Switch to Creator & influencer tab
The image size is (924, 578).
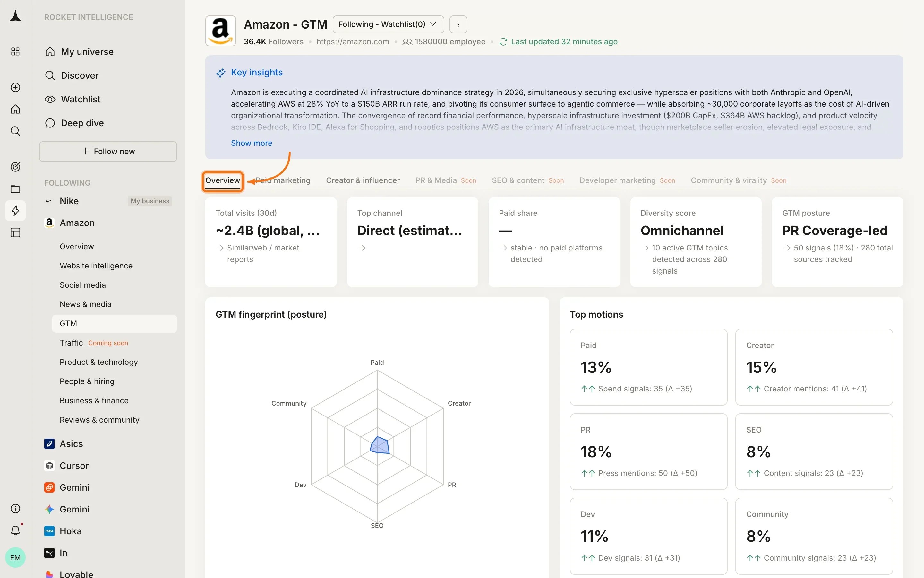(363, 180)
